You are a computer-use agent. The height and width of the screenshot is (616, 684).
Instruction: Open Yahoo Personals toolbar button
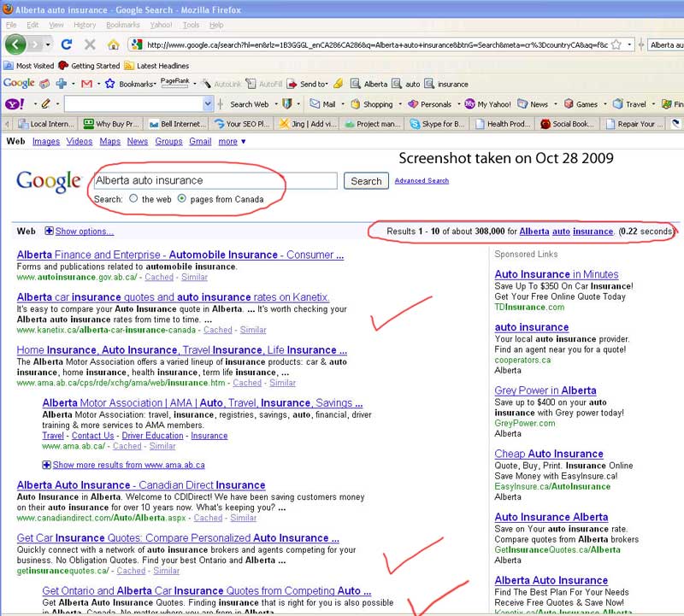pos(429,104)
